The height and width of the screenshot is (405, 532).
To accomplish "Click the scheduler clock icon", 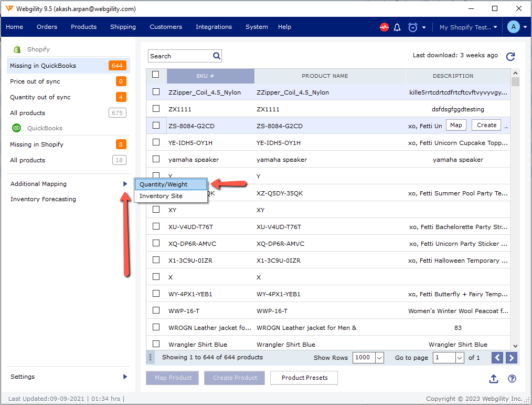I will 412,27.
